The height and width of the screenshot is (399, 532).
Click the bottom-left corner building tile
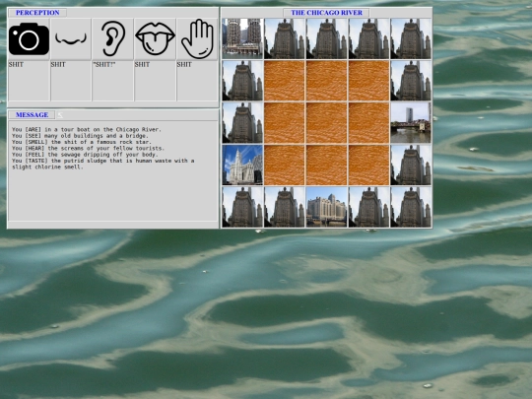[x=242, y=207]
